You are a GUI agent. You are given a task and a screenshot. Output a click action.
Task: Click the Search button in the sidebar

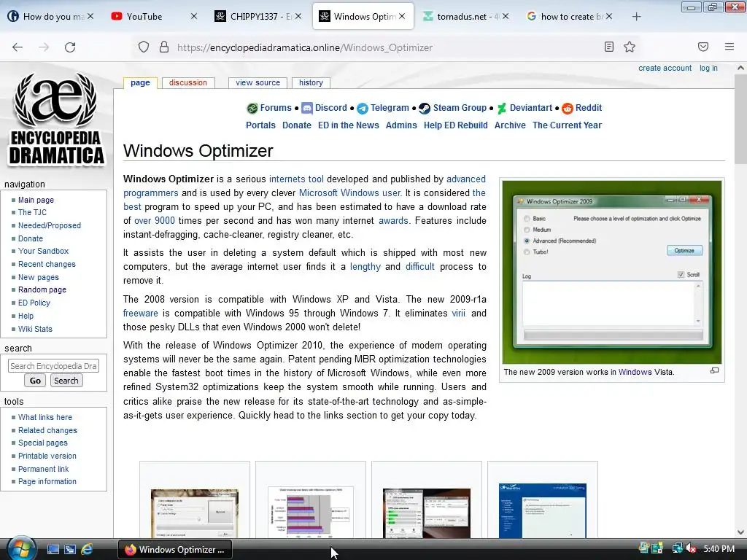pyautogui.click(x=66, y=381)
